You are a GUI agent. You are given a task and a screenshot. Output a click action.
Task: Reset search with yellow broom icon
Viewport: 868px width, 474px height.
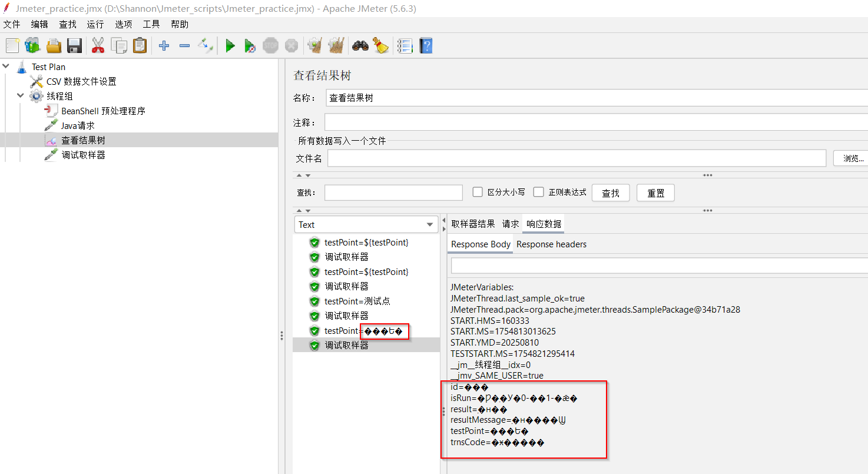tap(380, 45)
